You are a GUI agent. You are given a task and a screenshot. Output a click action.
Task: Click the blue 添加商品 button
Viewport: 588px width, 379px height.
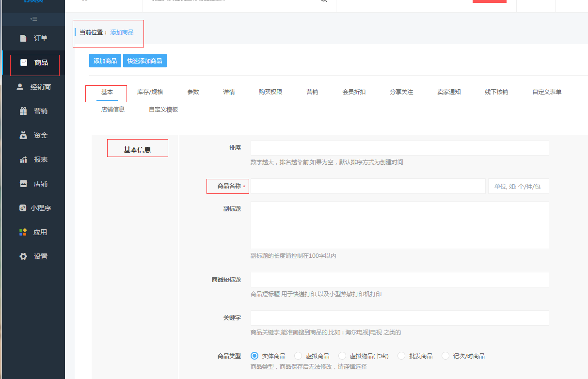pos(105,61)
